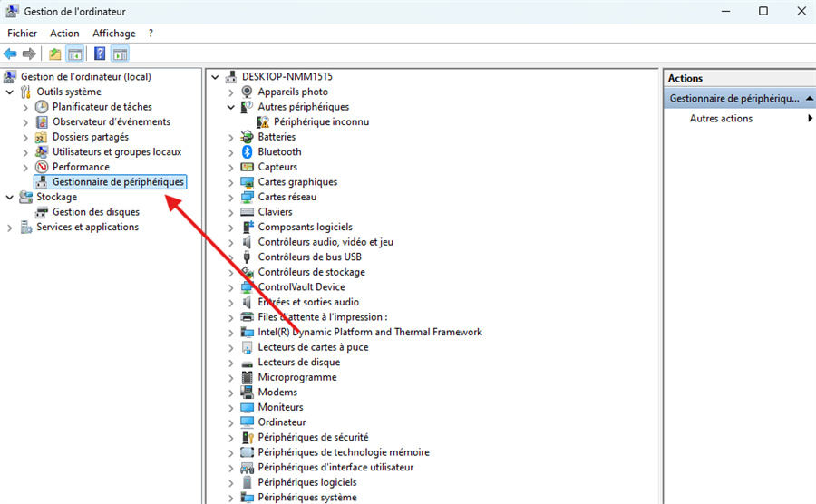The image size is (816, 504).
Task: Select Lecteurs de cartes à puce
Action: [314, 347]
